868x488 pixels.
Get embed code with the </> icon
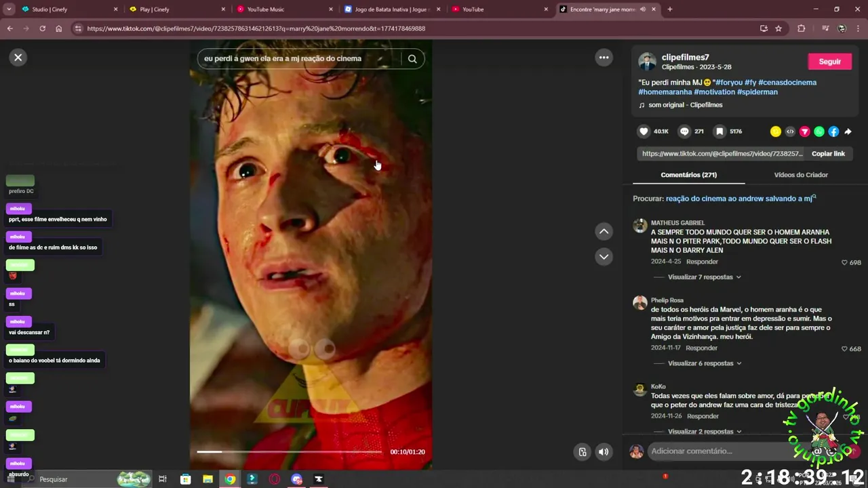(x=790, y=131)
